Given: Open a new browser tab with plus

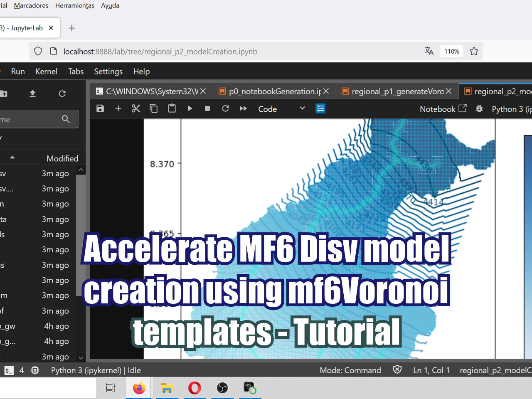Looking at the screenshot, I should click(x=71, y=28).
